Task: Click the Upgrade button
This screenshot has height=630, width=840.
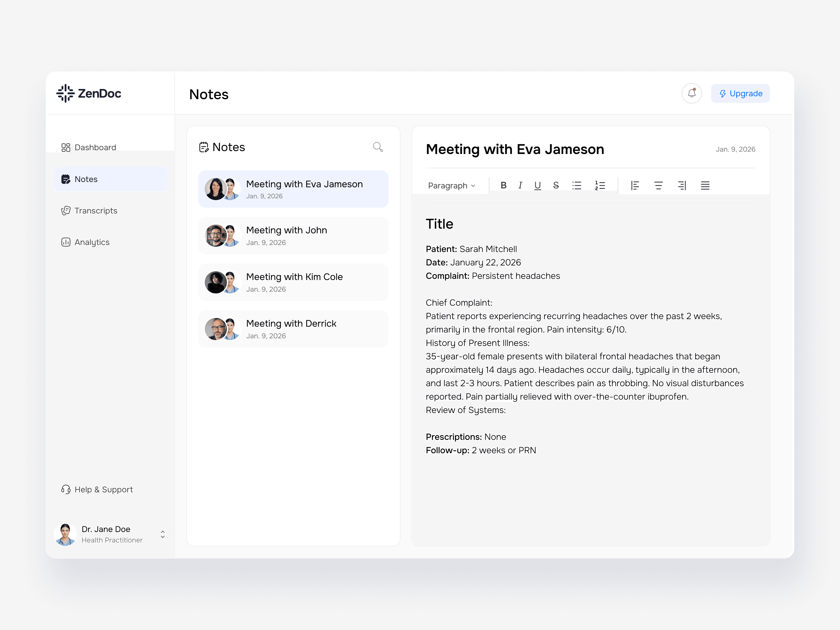Action: 740,93
